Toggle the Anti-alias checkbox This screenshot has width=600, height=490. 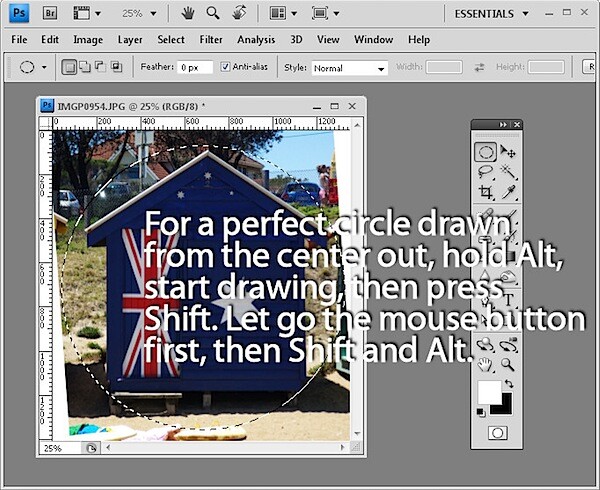[225, 67]
